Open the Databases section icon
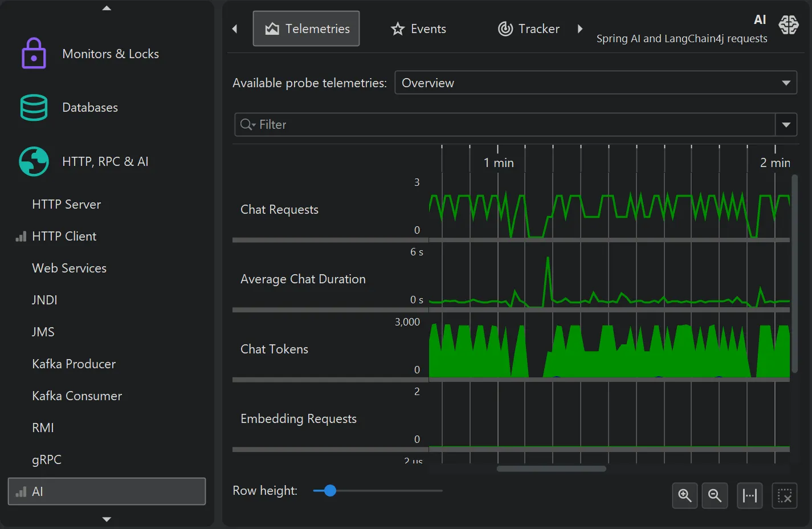This screenshot has height=529, width=812. [x=34, y=108]
